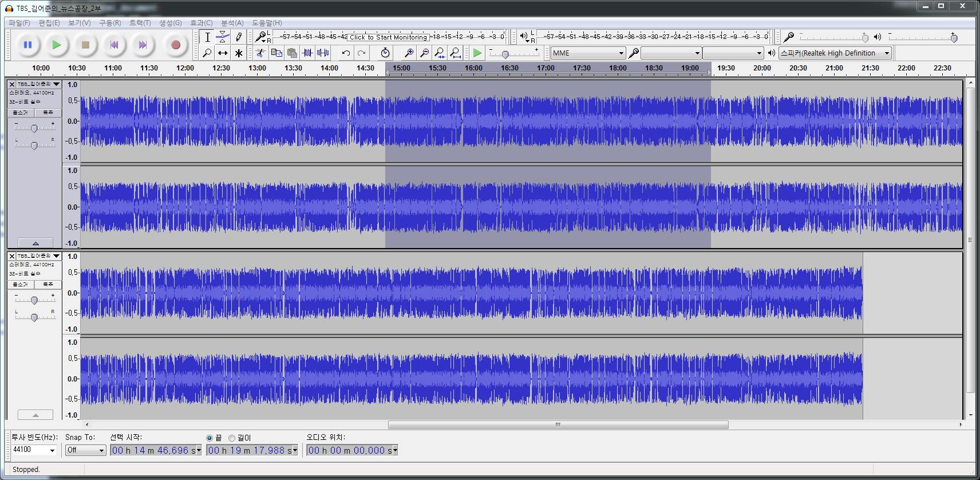Screen dimensions: 980x480
Task: Select the 끝 (End) radio button
Action: click(210, 438)
